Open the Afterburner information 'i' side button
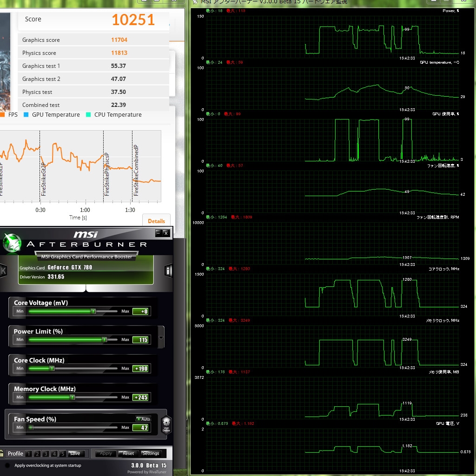Screen dimensions: 476x476 click(168, 270)
